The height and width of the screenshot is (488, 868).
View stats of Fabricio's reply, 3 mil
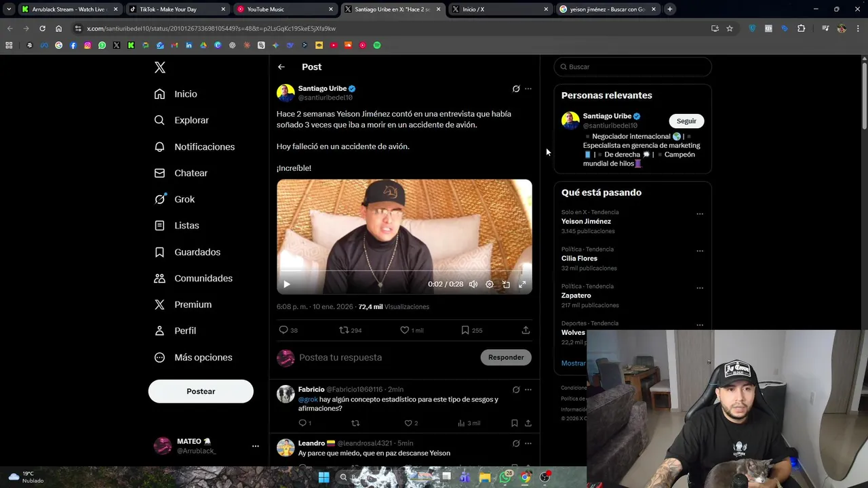(469, 423)
